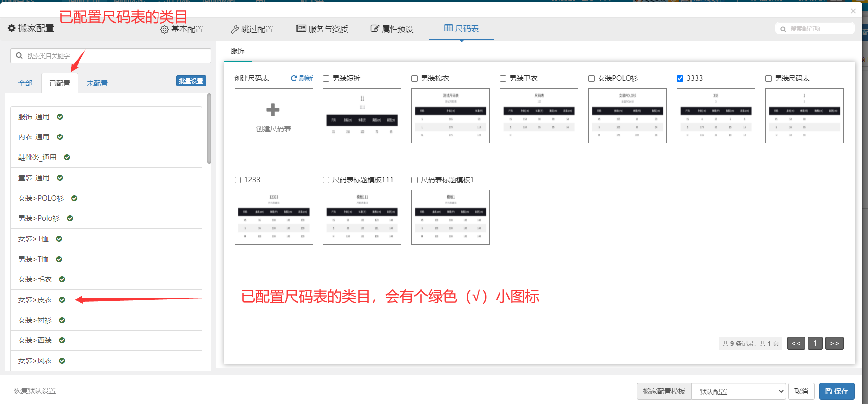
Task: Tick the 尺码表标题模板111 checkbox
Action: pos(326,180)
